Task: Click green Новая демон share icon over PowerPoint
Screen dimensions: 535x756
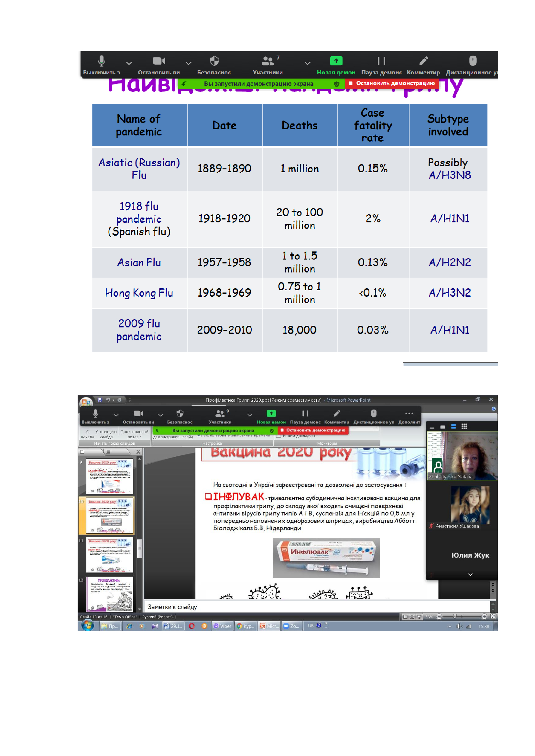Action: tap(271, 414)
